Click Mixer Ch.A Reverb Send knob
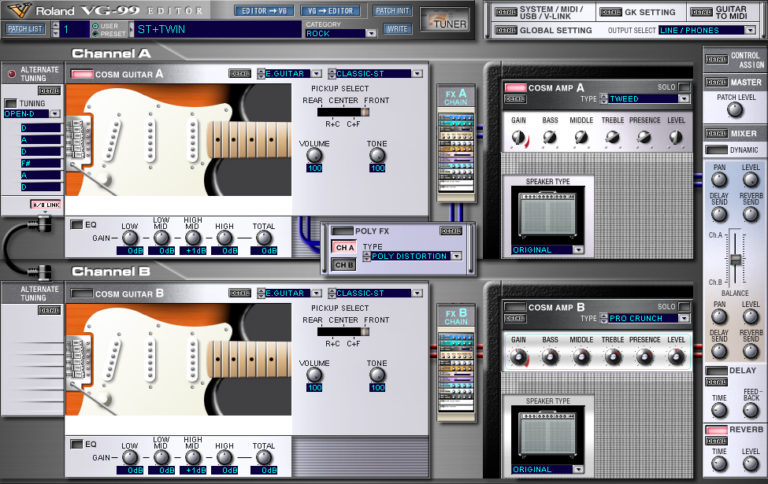The image size is (768, 484). pyautogui.click(x=750, y=214)
